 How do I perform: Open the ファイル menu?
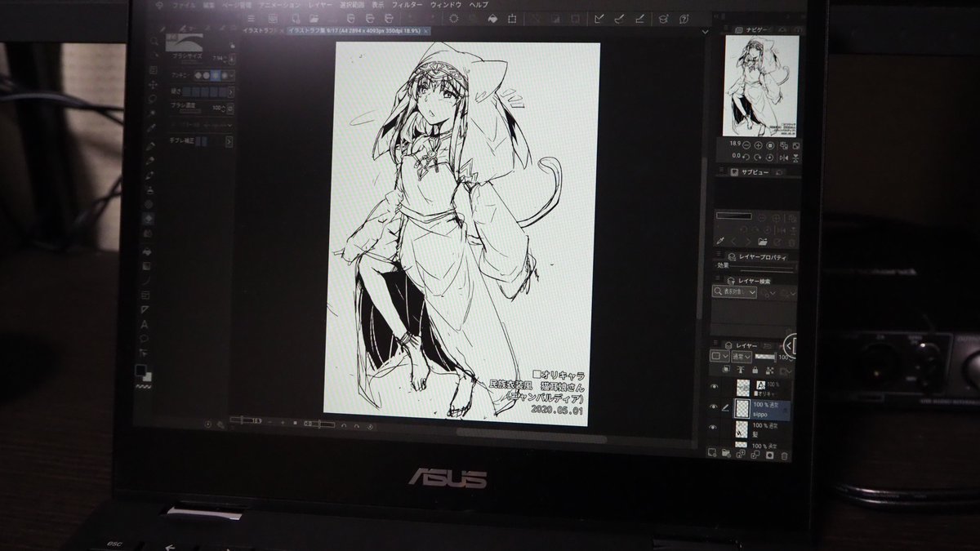(184, 5)
